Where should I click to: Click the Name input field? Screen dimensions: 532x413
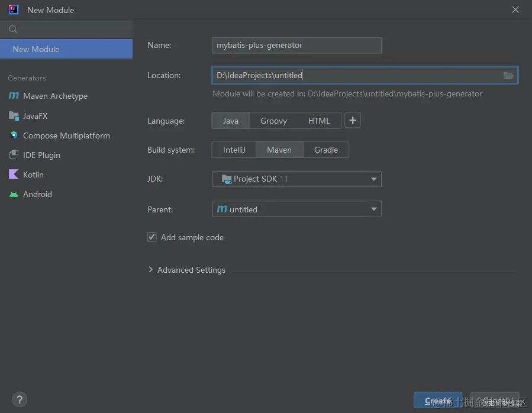(x=296, y=46)
